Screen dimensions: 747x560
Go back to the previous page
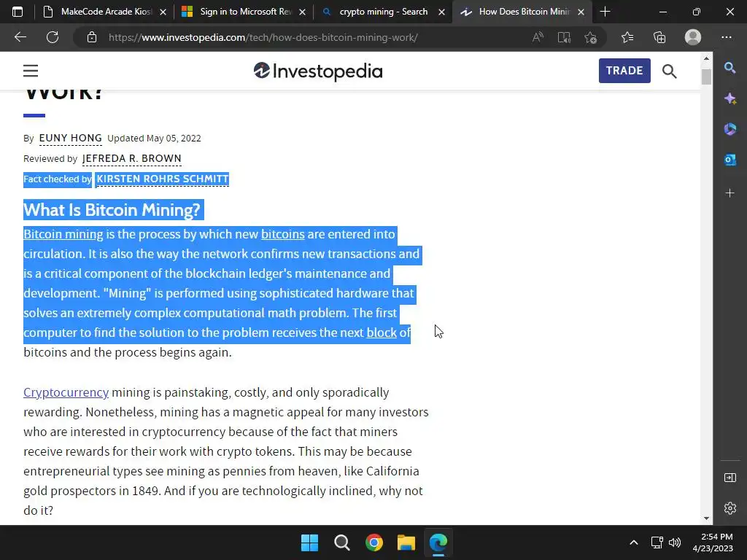pos(20,37)
